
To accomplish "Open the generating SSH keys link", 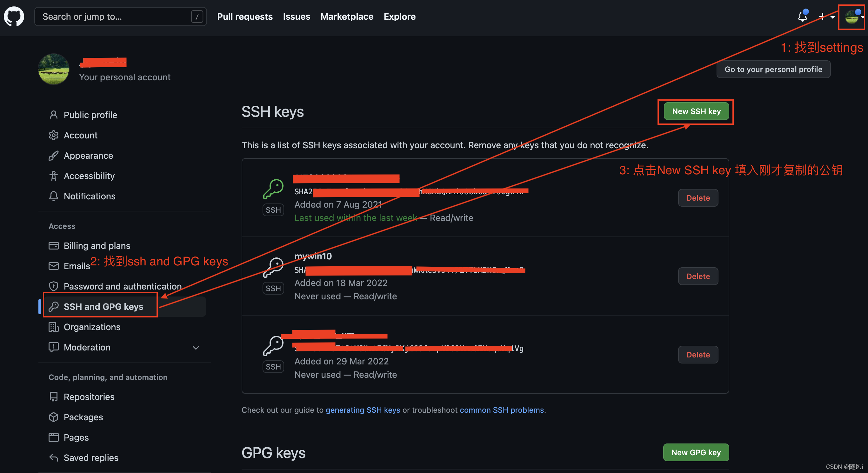I will pos(363,410).
